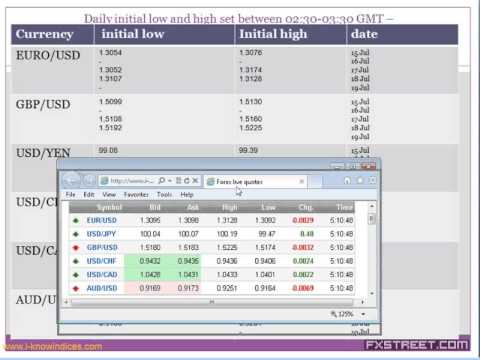The height and width of the screenshot is (360, 480).
Task: Click the vertical scrollbar up arrow
Action: tap(372, 207)
